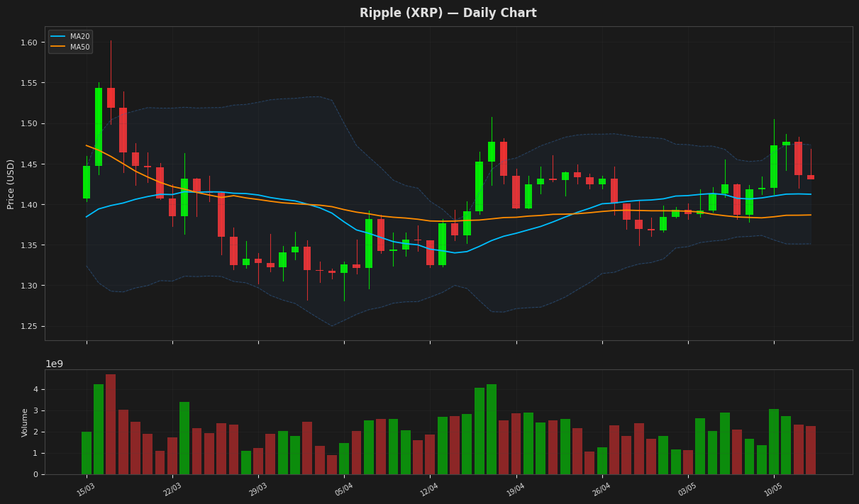This screenshot has width=859, height=504.
Task: Click the 1.40 price tick label
Action: coord(28,205)
